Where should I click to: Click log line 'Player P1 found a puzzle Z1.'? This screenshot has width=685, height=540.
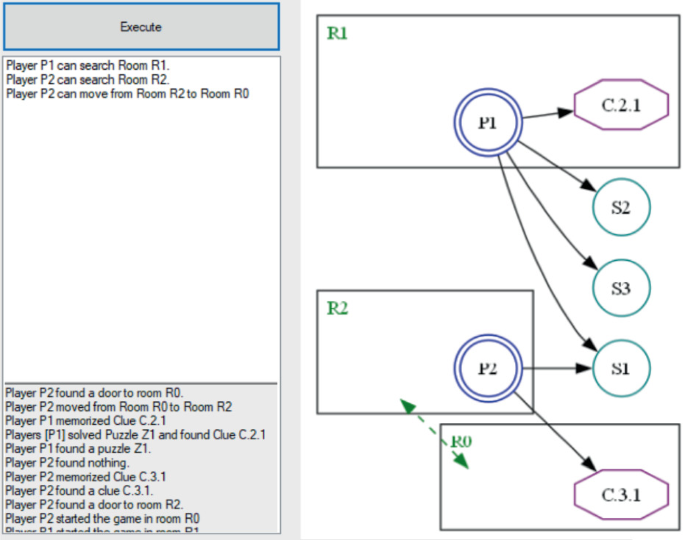[x=78, y=449]
